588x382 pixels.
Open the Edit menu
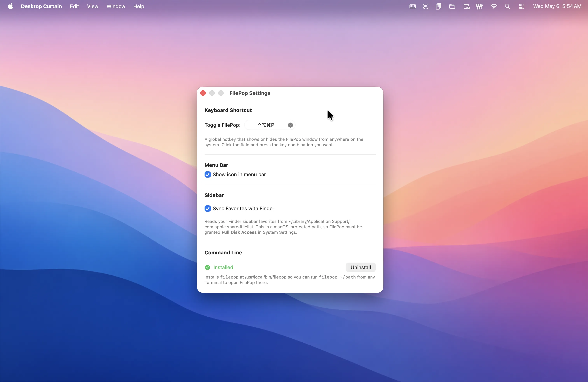74,6
